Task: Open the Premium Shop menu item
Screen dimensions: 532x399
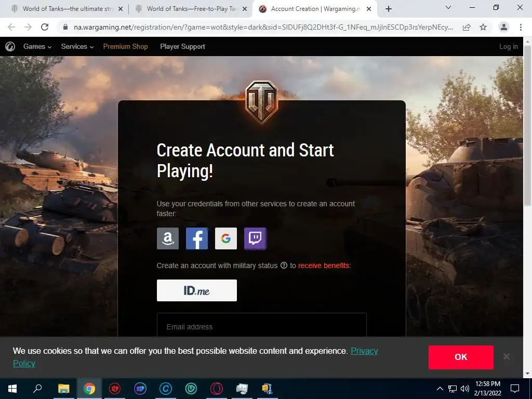Action: [x=126, y=46]
